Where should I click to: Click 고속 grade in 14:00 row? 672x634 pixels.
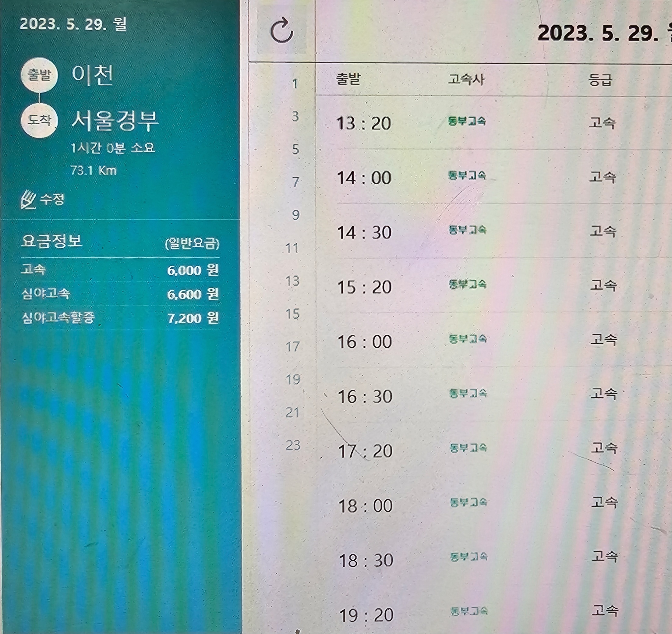(x=602, y=177)
